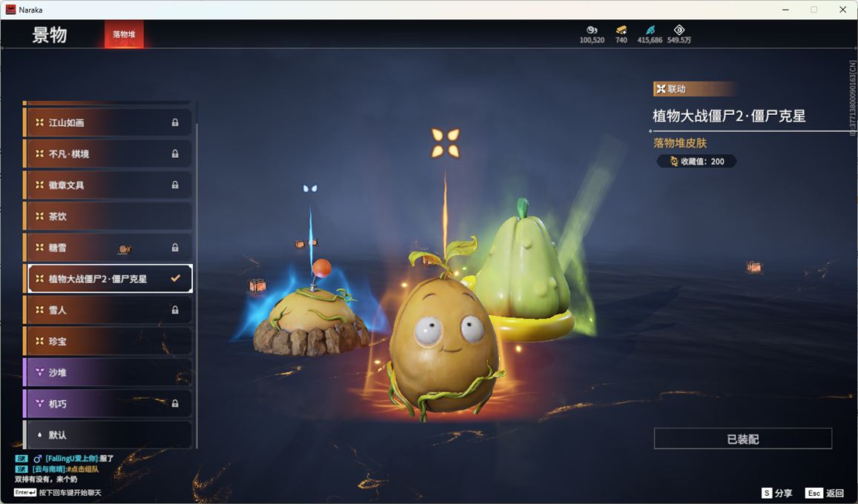The height and width of the screenshot is (504, 858).
Task: Click the 落物堆皮肤 category label
Action: tap(679, 143)
